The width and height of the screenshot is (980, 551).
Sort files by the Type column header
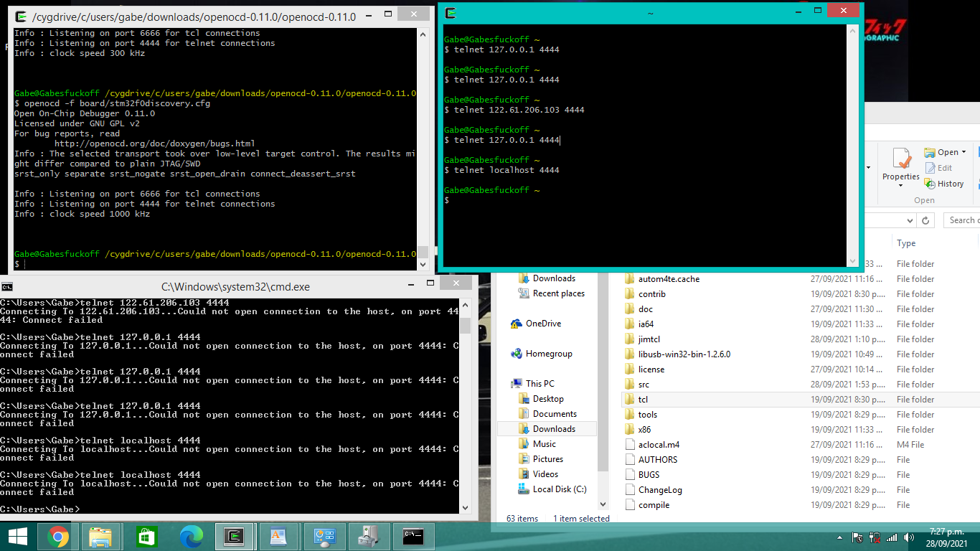click(x=906, y=243)
